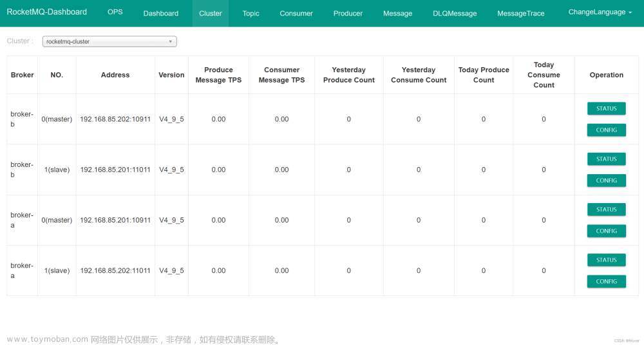Viewport: 644px width, 345px height.
Task: Select address 192.168.85.202:11011
Action: (x=115, y=271)
